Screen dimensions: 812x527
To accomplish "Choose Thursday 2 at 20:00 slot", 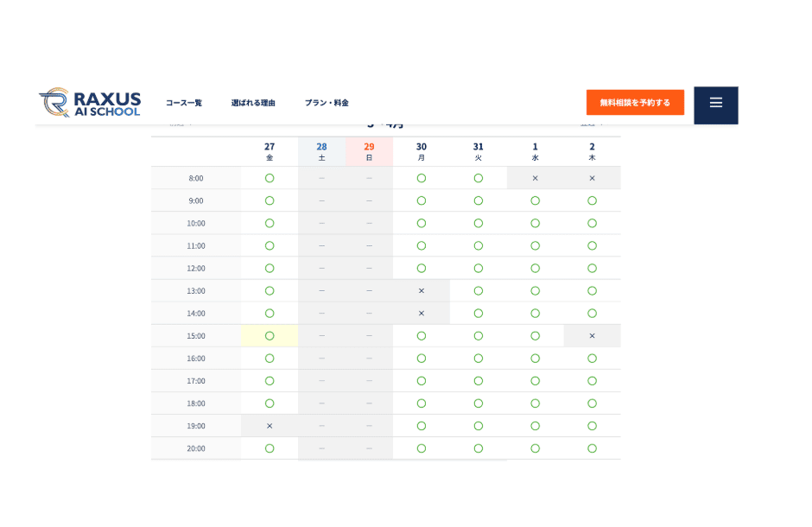I will pyautogui.click(x=593, y=448).
